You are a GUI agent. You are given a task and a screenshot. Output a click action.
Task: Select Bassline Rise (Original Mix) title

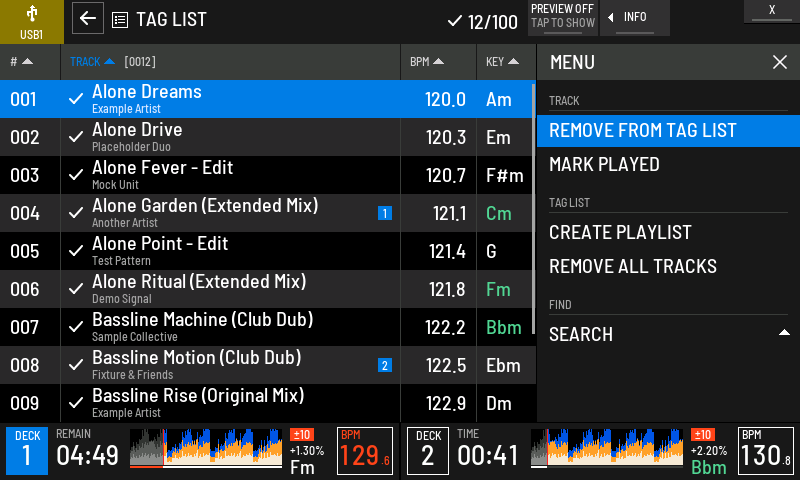tap(198, 396)
